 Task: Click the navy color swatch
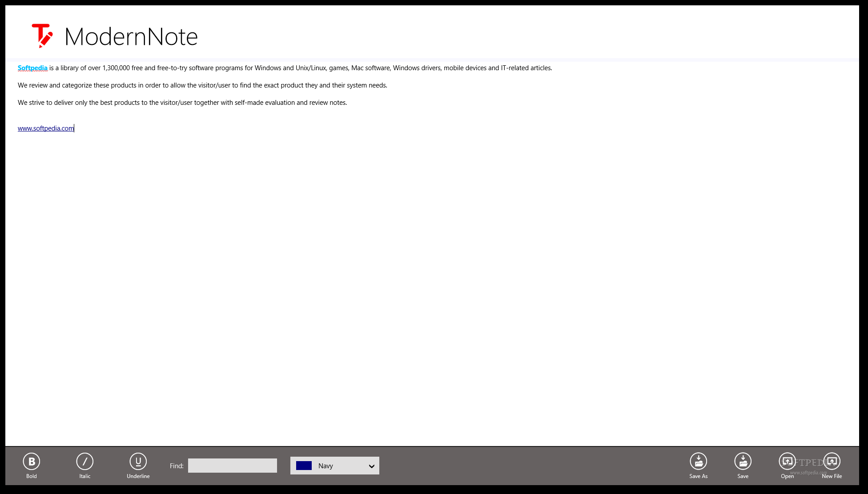pos(304,466)
